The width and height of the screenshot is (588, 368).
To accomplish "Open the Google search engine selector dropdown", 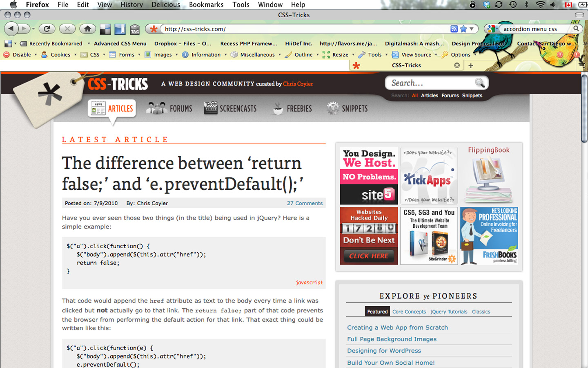I will tap(492, 29).
